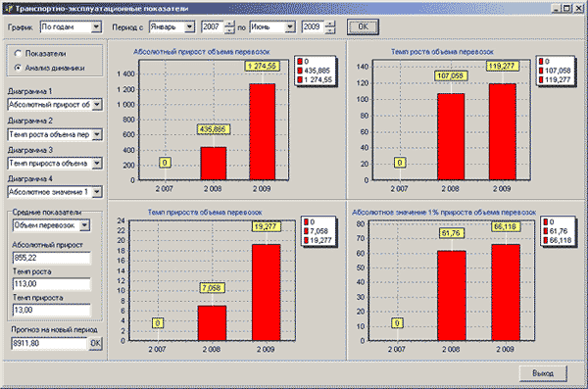Viewport: 588px width, 389px height.
Task: Click the chart title 'Абсолютный прирост объема перевозок'
Action: tap(201, 52)
